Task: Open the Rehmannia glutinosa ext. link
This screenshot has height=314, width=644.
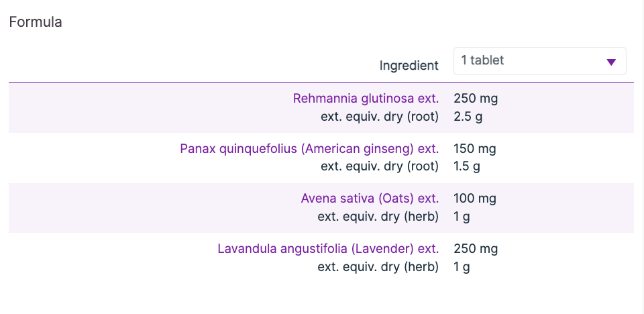Action: [x=366, y=99]
